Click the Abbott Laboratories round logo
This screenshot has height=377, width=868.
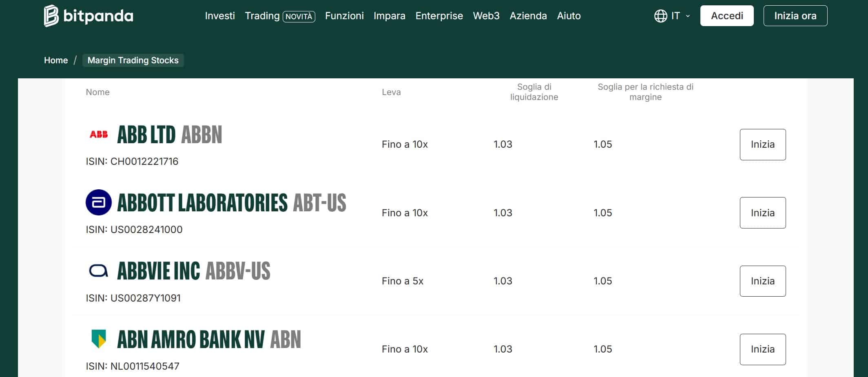(99, 202)
